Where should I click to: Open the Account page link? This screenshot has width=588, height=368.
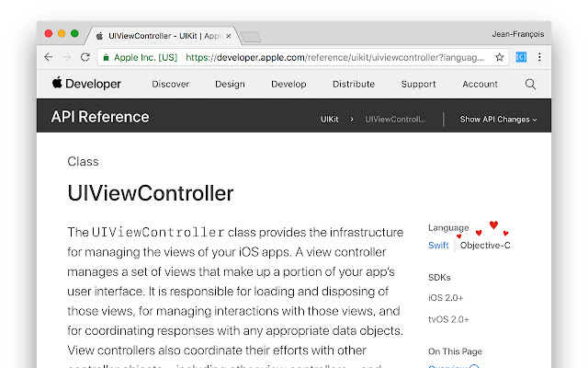[480, 84]
